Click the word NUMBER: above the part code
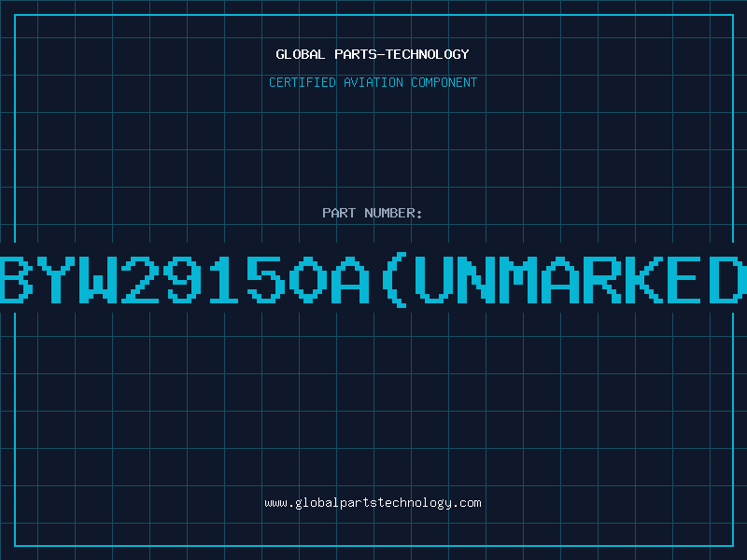This screenshot has height=560, width=747. (393, 213)
